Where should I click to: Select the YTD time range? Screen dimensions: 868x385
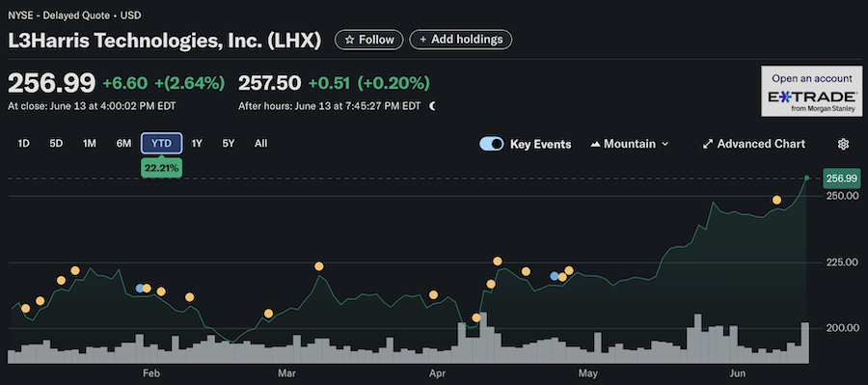coord(161,144)
